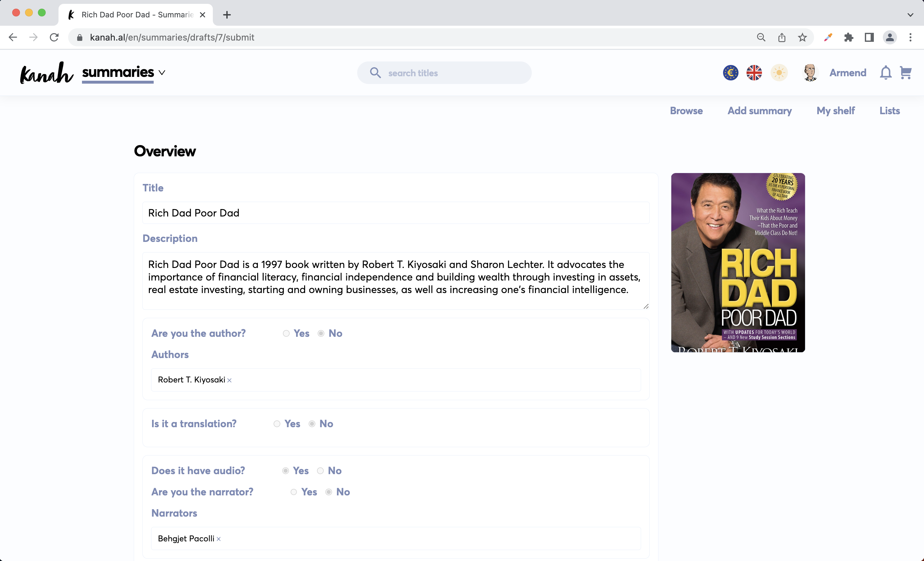The image size is (924, 561).
Task: Grab the description resize handle
Action: [646, 306]
